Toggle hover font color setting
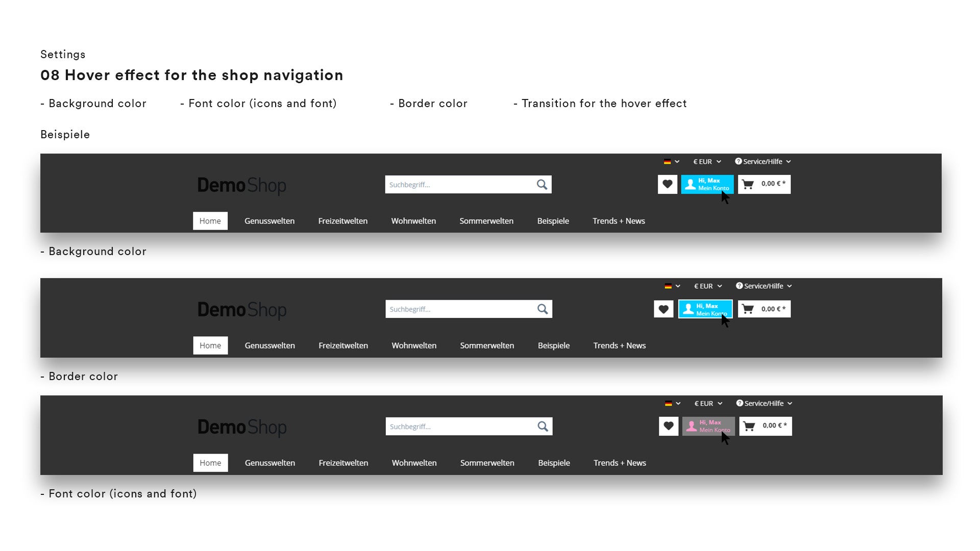Screen dimensions: 980x551 [x=263, y=104]
